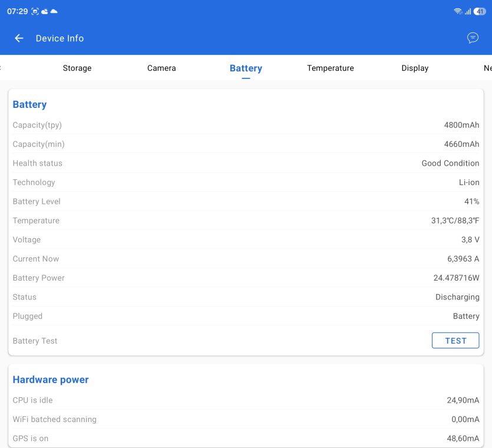Tap the 07:29 clock in status bar
Image resolution: width=492 pixels, height=448 pixels.
click(x=18, y=12)
